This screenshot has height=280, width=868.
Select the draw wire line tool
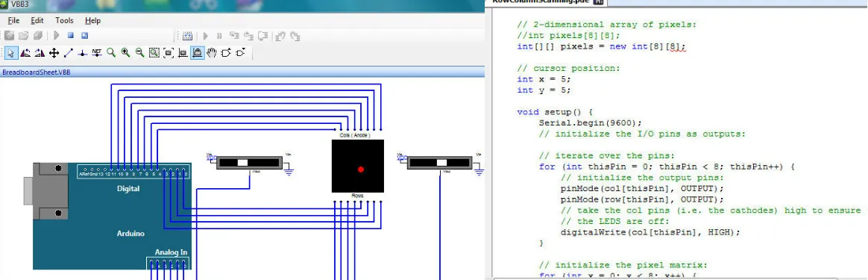(68, 53)
